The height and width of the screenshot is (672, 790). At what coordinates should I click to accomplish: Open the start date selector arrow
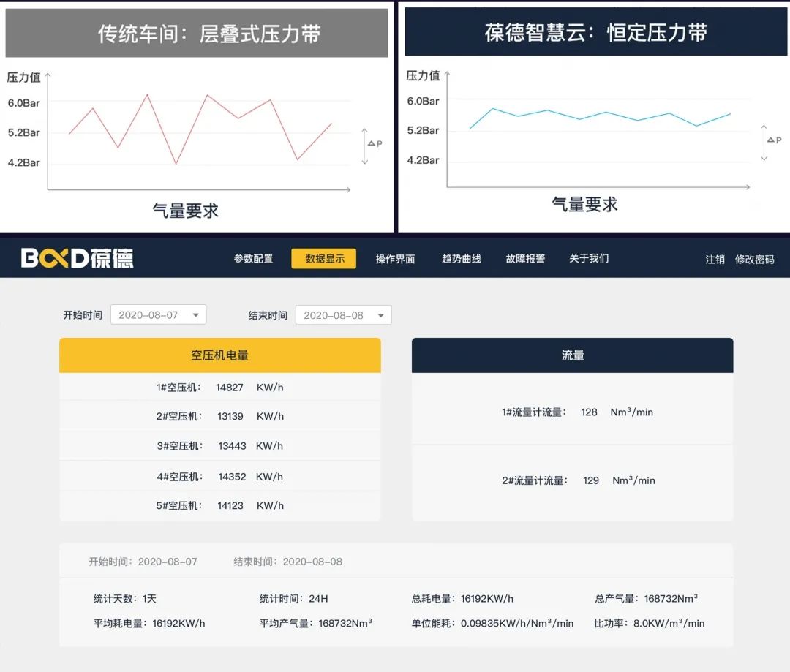click(196, 314)
